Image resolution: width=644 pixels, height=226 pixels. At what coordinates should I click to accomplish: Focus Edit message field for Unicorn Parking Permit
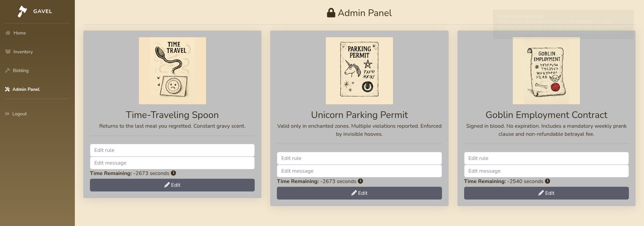click(x=359, y=171)
